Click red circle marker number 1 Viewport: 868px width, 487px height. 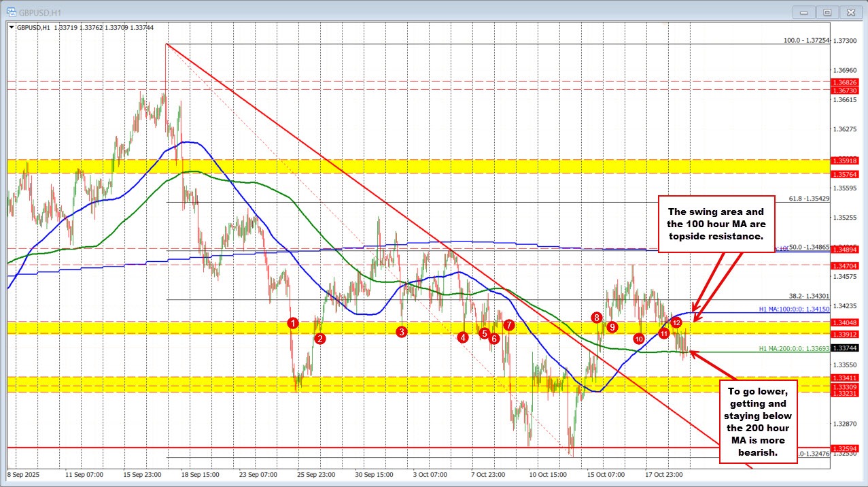(293, 322)
